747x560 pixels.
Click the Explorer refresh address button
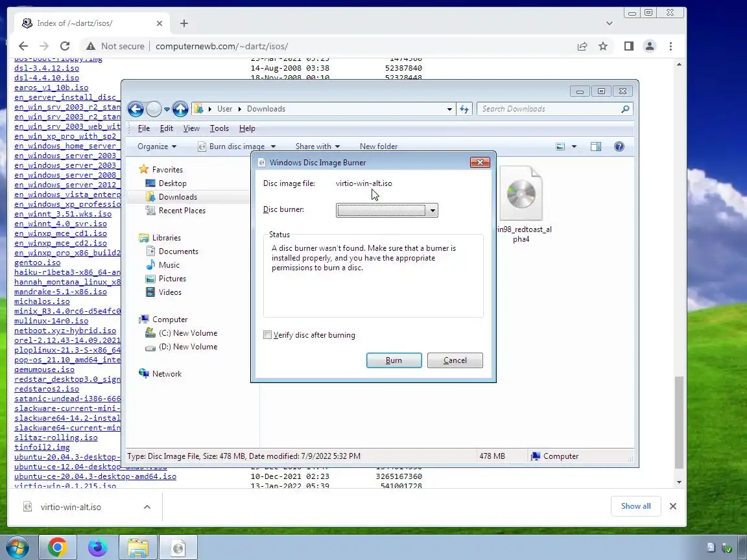click(464, 109)
